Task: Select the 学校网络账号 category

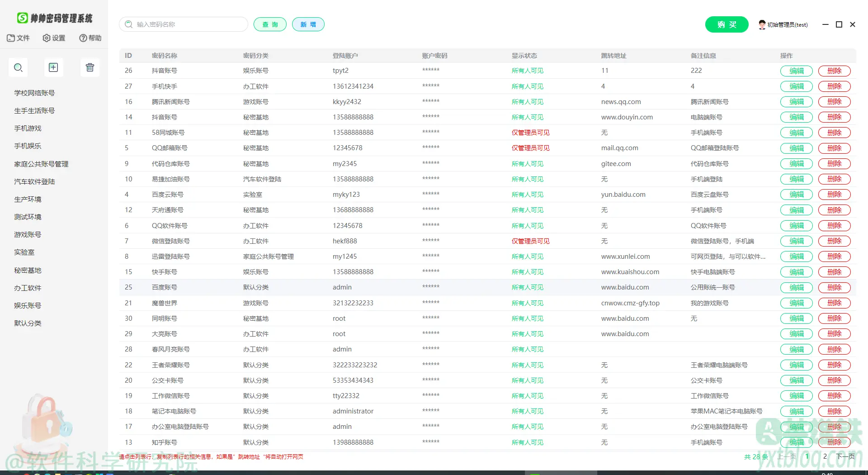Action: pyautogui.click(x=34, y=93)
